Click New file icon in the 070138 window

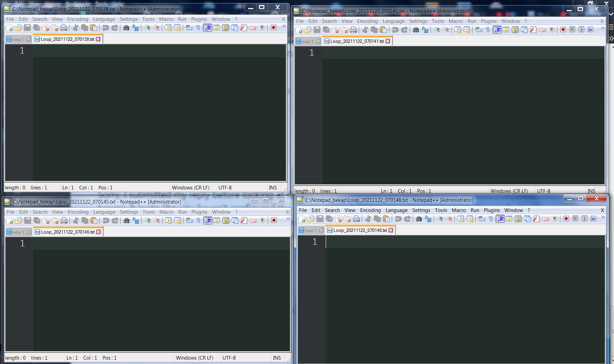[9, 28]
